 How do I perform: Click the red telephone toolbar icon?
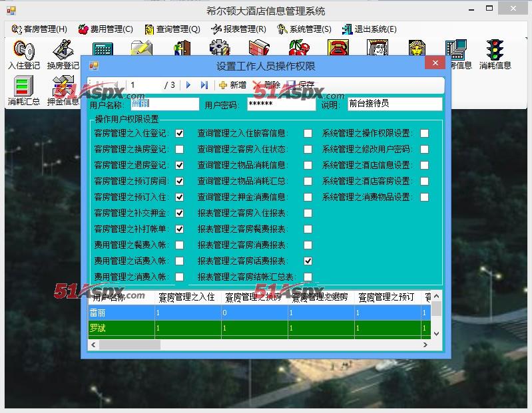point(338,48)
